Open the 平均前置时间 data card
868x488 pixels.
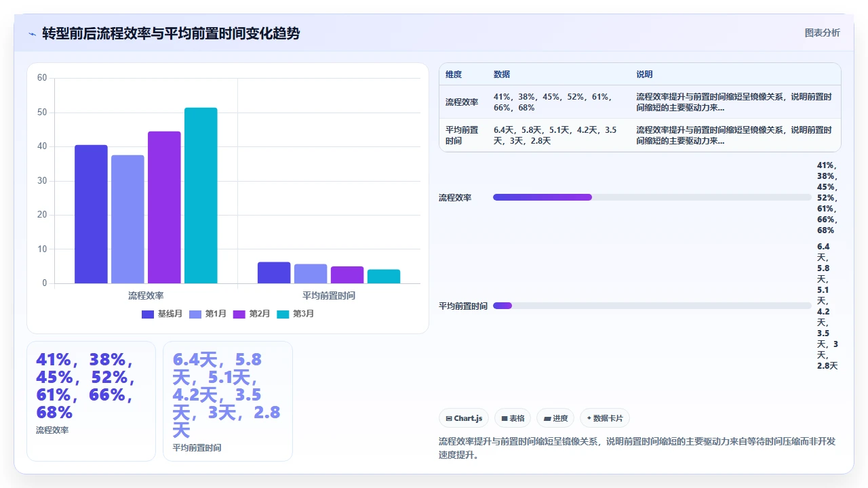coord(228,401)
